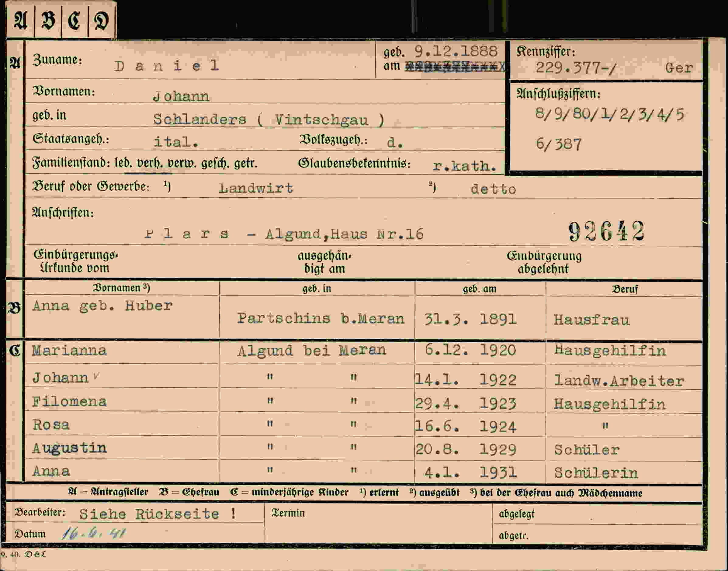This screenshot has width=728, height=571.
Task: Click the religion value 'r.kath.'
Action: pyautogui.click(x=464, y=166)
